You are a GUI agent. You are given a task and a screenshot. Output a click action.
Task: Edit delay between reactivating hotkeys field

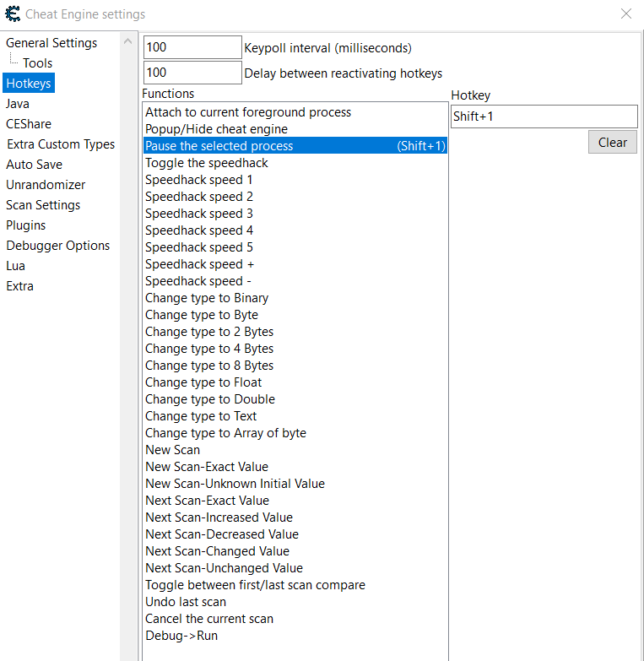(x=192, y=73)
